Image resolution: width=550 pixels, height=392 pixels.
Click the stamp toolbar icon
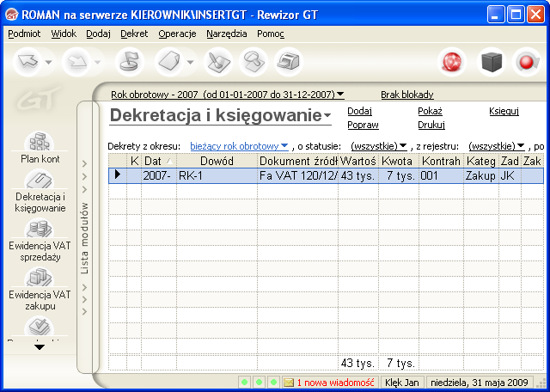point(254,62)
